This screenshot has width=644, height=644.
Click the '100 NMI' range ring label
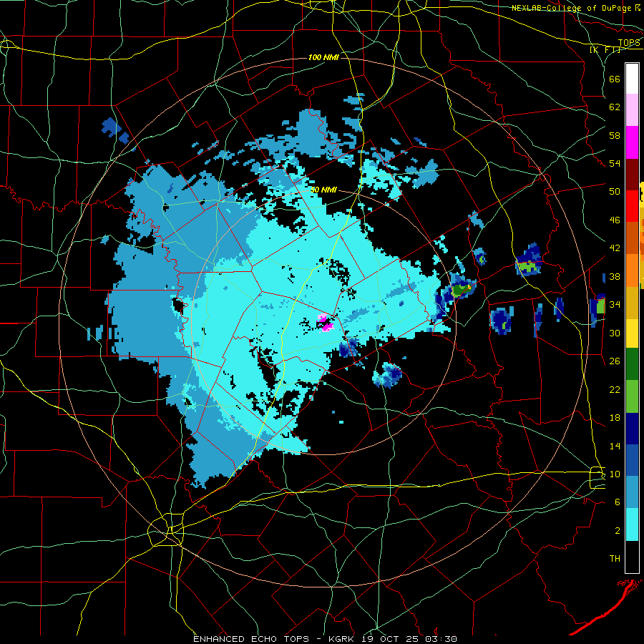click(323, 57)
